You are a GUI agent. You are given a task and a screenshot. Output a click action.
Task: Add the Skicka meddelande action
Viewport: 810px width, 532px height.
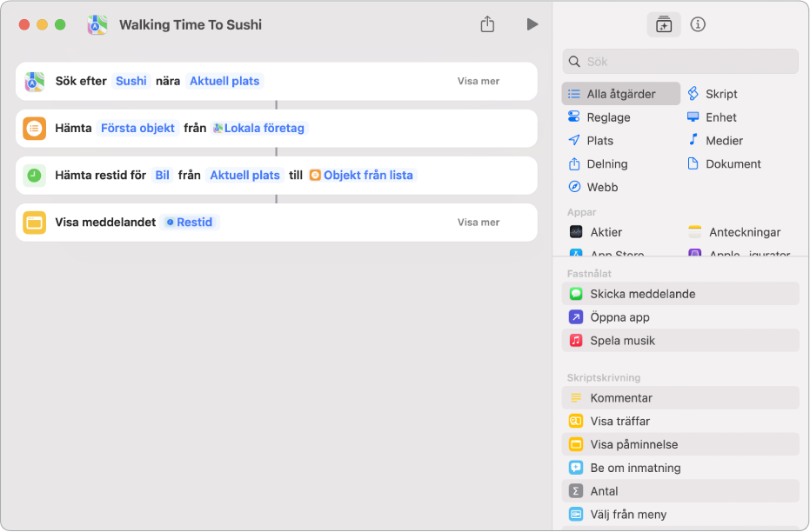point(680,294)
